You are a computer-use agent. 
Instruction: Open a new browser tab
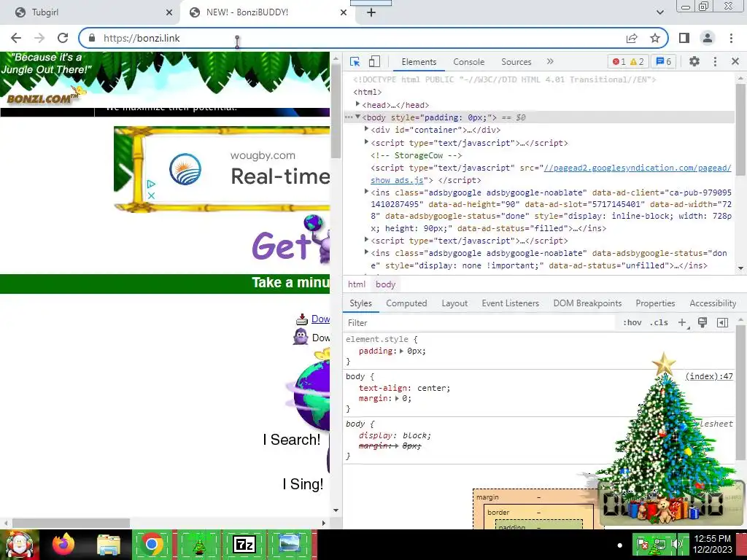pyautogui.click(x=371, y=12)
